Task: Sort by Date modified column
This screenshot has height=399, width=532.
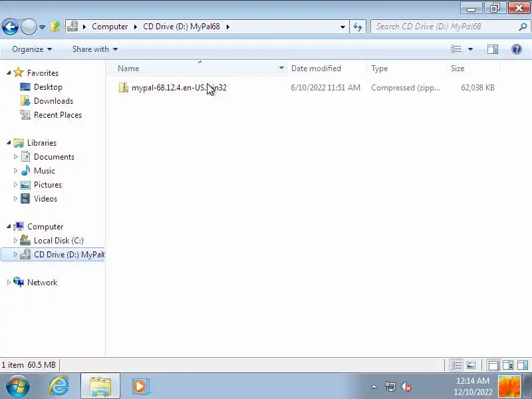Action: pos(327,68)
